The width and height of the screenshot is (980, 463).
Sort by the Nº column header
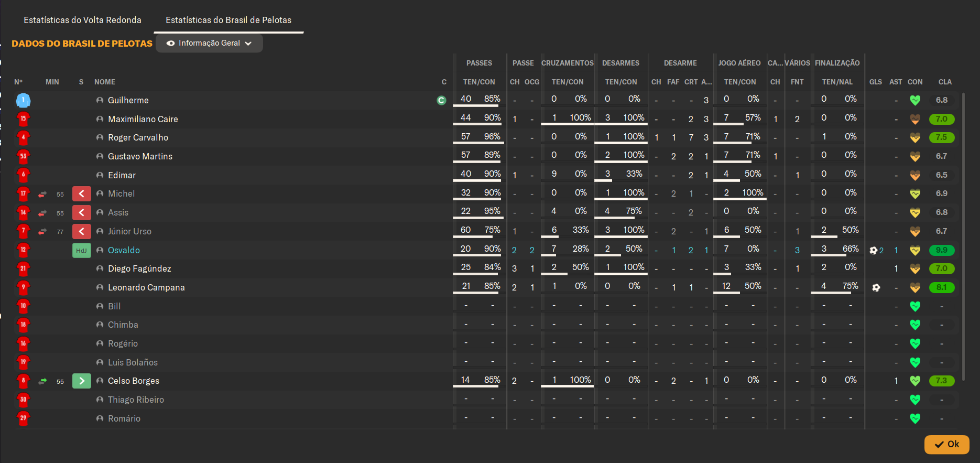[x=18, y=82]
